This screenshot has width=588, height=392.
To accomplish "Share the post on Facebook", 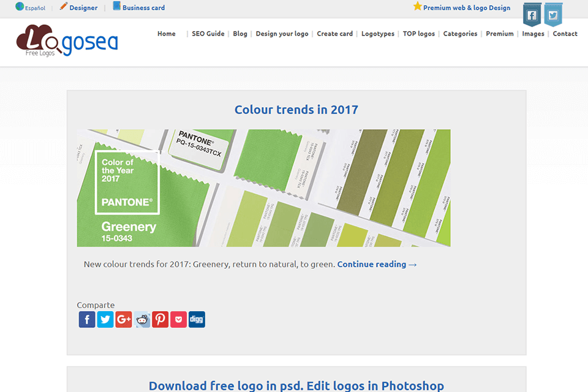I will coord(86,320).
